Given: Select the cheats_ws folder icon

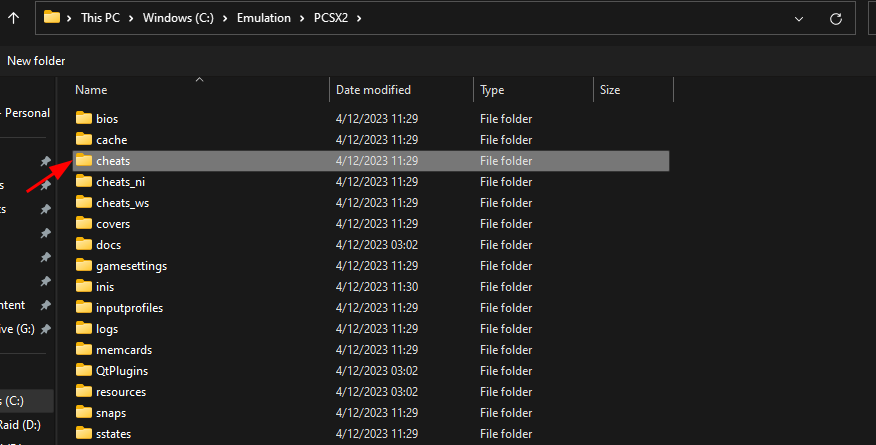Looking at the screenshot, I should coord(84,202).
